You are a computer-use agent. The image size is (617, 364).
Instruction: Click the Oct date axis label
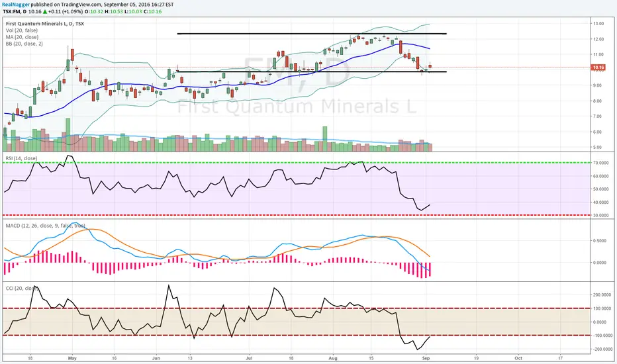(518, 358)
